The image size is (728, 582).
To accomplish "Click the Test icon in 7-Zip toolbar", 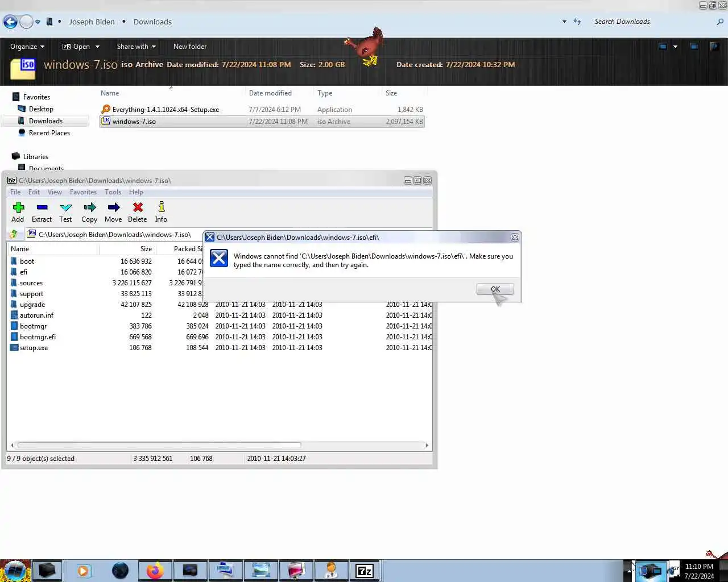I will pos(66,207).
